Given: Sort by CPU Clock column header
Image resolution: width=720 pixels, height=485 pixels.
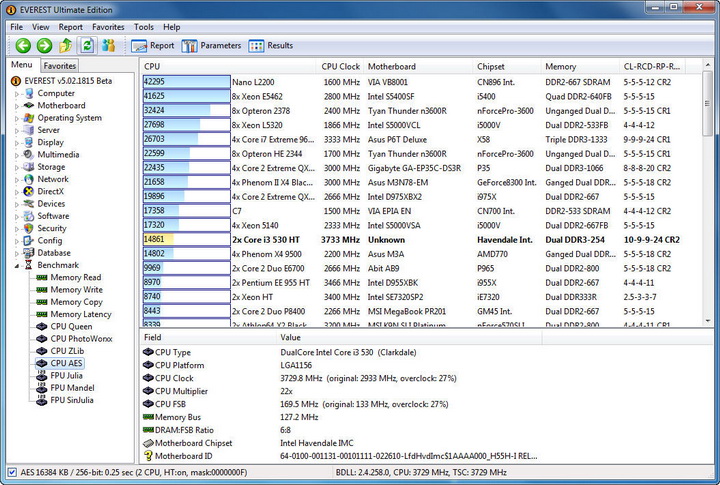Looking at the screenshot, I should [x=340, y=67].
